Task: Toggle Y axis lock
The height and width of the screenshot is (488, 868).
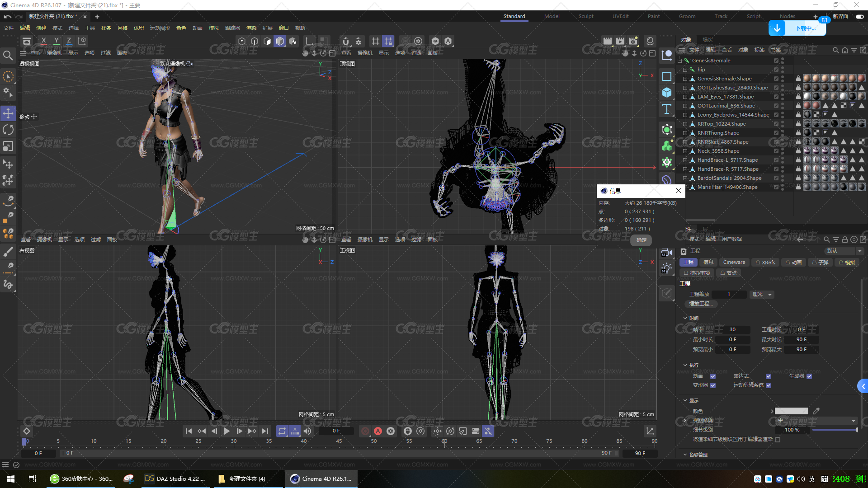Action: pos(57,41)
